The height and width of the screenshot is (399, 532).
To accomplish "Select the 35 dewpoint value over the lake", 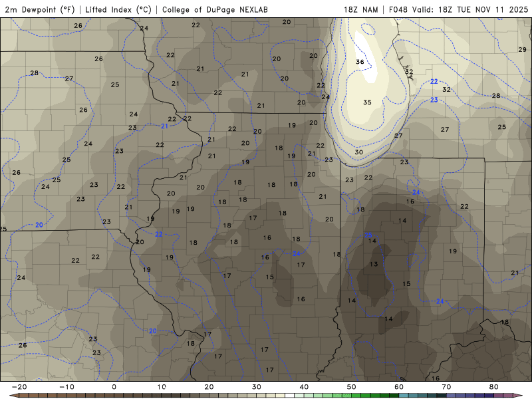I will (368, 102).
